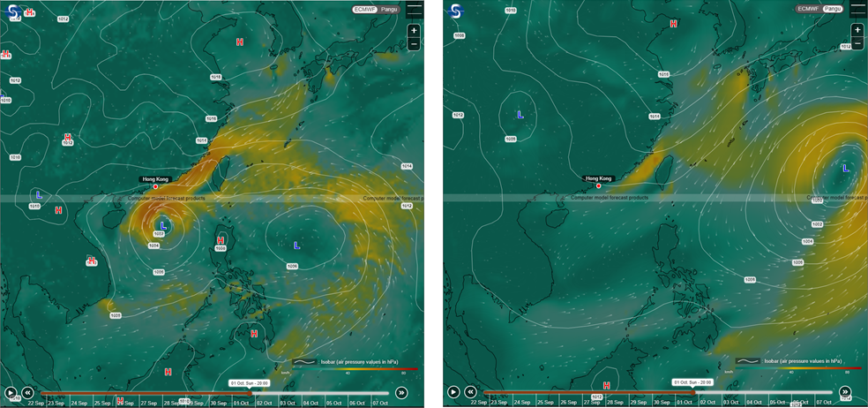The width and height of the screenshot is (868, 408).
Task: Play the forecast animation on right map
Action: coord(453,392)
